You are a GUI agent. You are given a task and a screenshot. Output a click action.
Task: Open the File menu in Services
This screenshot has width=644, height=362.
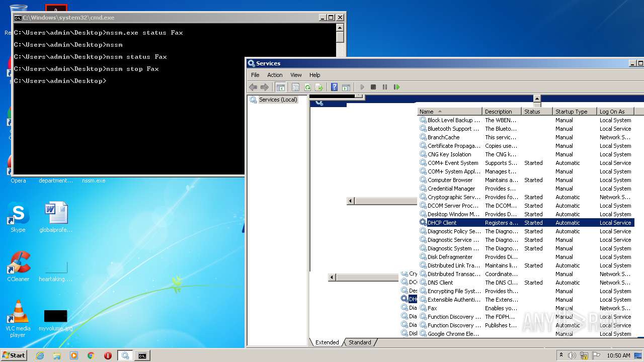[x=255, y=75]
